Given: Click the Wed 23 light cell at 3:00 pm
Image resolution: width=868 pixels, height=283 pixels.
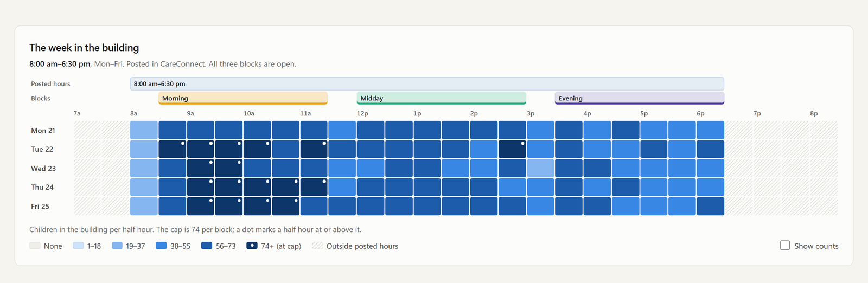Looking at the screenshot, I should [541, 168].
